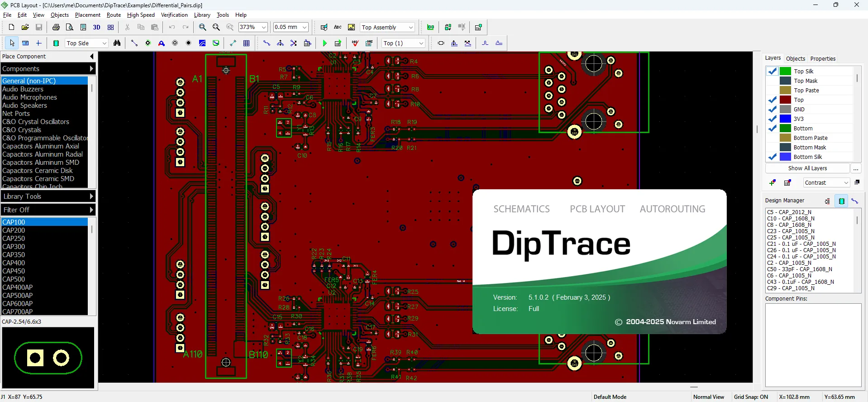The image size is (868, 402).
Task: Create a new PCB file
Action: 12,27
